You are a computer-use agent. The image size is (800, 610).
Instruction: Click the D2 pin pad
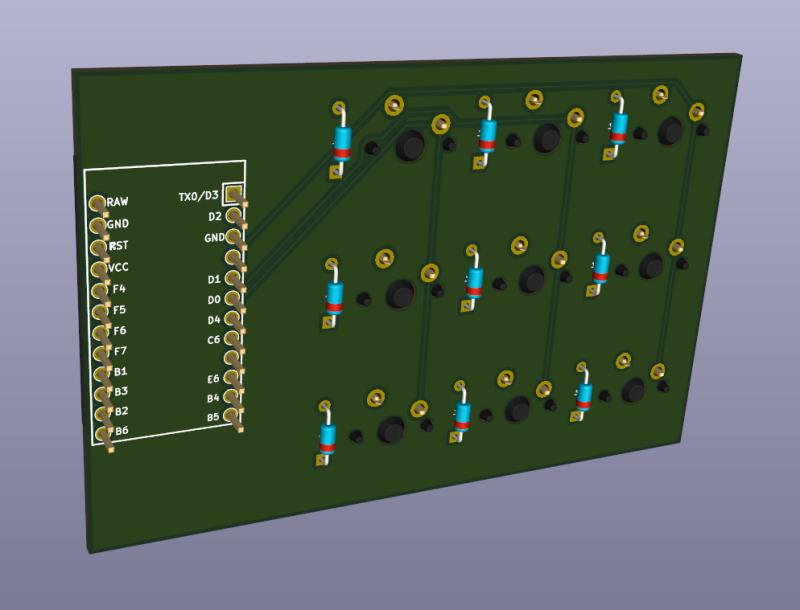233,214
